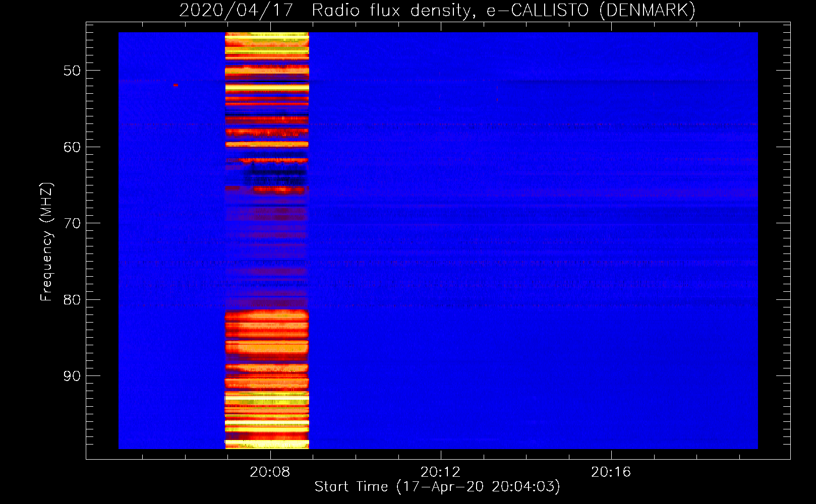The width and height of the screenshot is (816, 504).
Task: Click the 50 frequency tick label
Action: coord(72,71)
